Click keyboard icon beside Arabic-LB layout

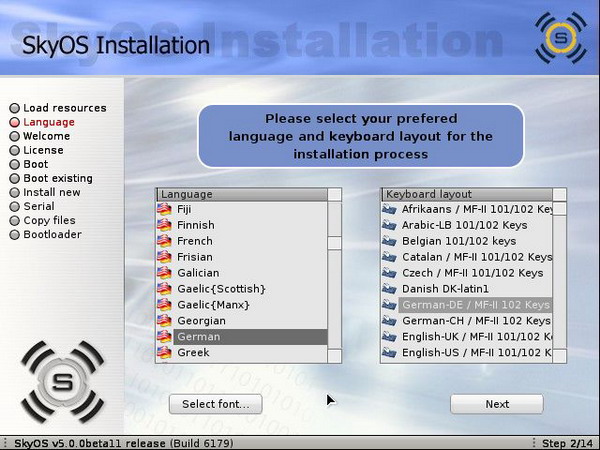389,225
